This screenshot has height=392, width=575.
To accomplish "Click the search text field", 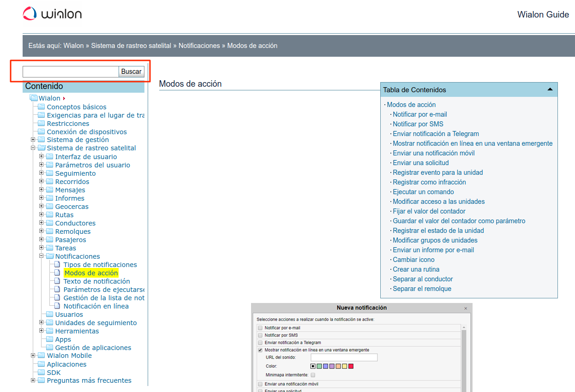I will [71, 71].
